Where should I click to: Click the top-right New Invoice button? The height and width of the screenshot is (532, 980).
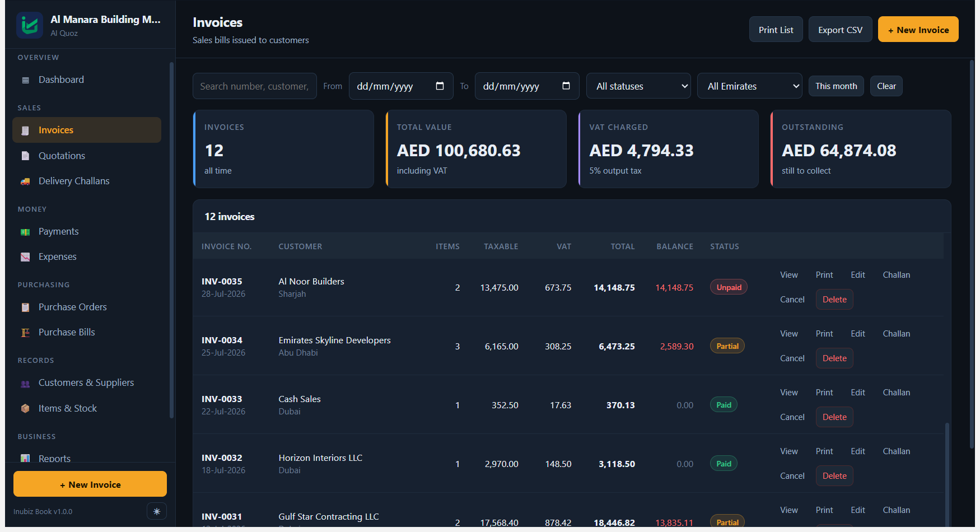click(x=918, y=30)
